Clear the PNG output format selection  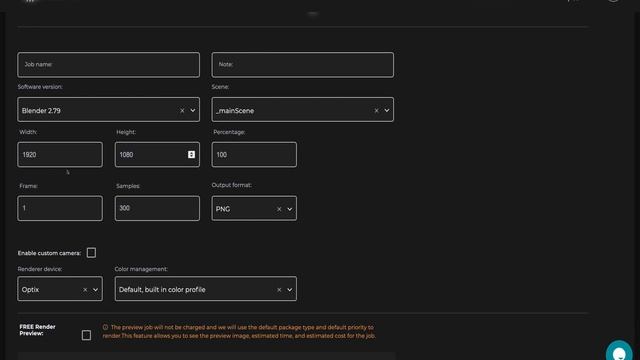click(279, 209)
